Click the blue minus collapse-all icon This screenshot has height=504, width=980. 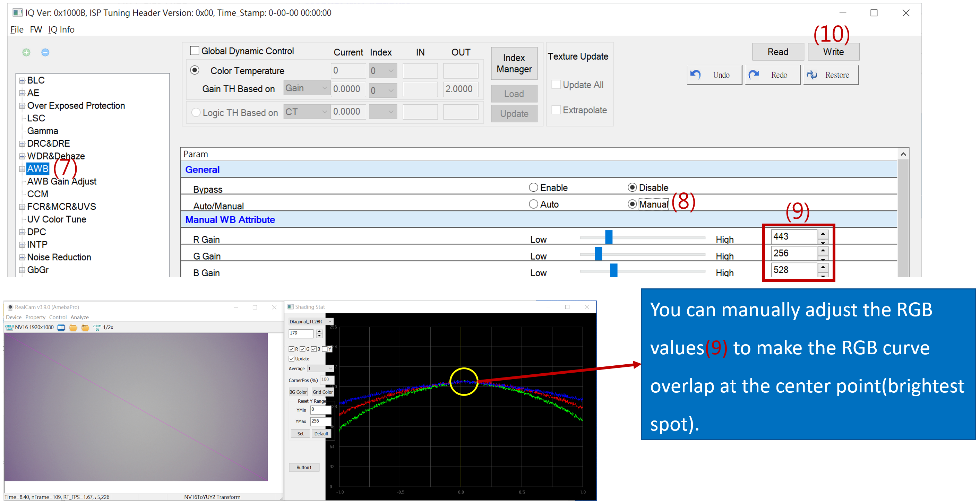click(x=45, y=52)
